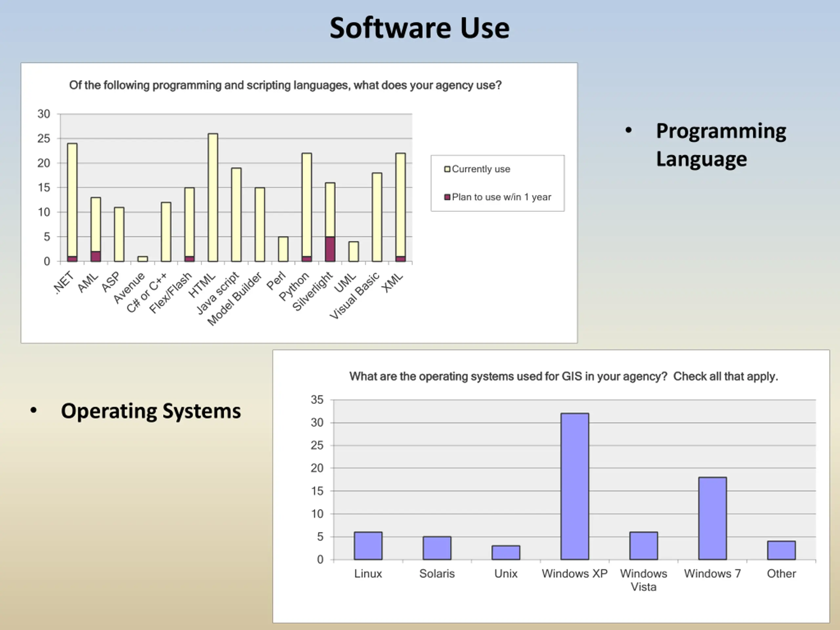Click the 'Linux' axis label

tap(368, 574)
